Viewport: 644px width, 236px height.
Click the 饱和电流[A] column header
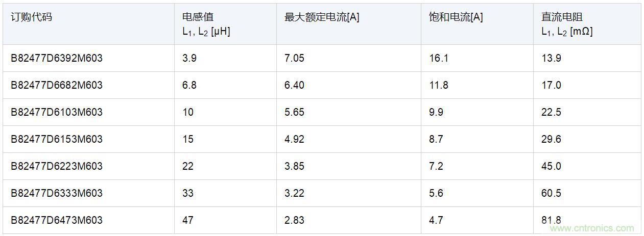456,17
